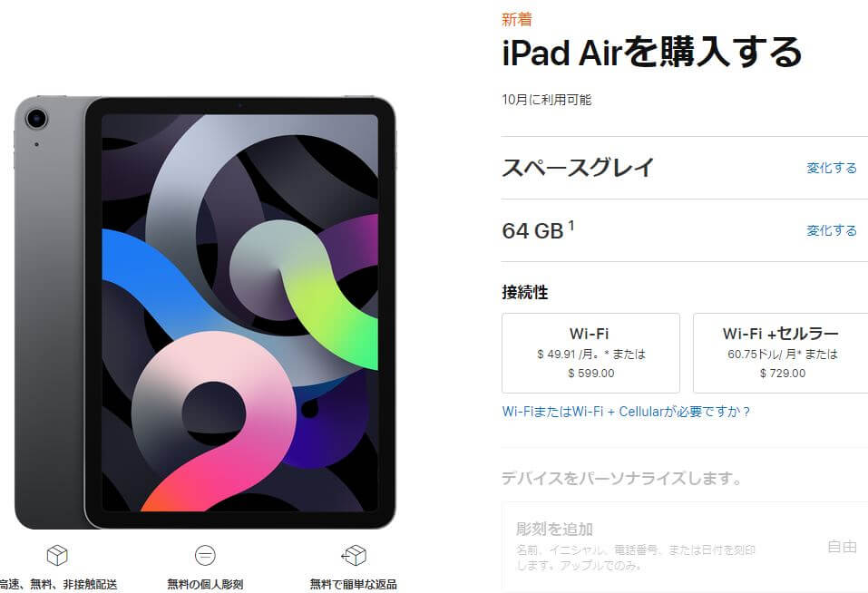
Task: Click the iPad Air product image
Action: tap(205, 313)
